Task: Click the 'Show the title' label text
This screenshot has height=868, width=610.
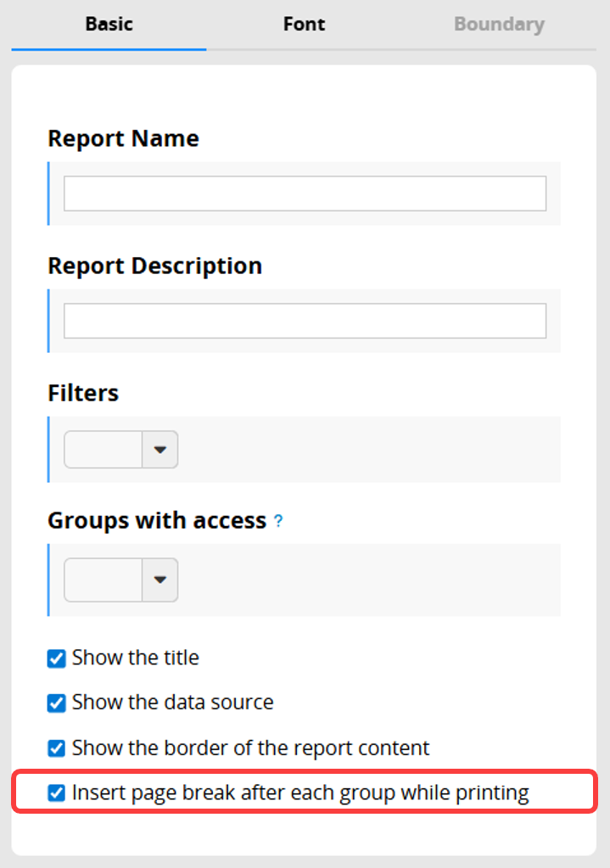Action: coord(136,658)
